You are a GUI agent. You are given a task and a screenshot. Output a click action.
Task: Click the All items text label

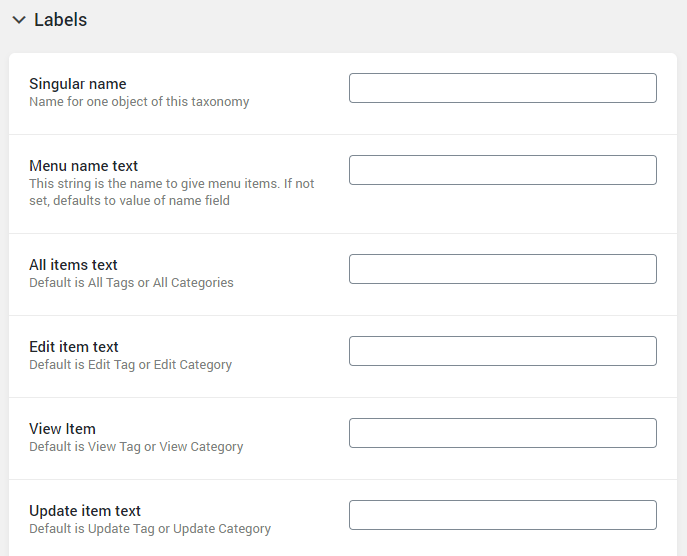click(73, 265)
